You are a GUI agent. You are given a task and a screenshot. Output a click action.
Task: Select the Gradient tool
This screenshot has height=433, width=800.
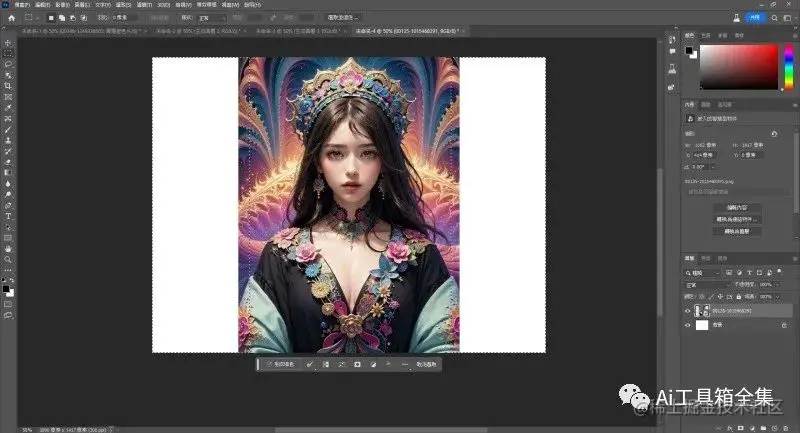(8, 173)
